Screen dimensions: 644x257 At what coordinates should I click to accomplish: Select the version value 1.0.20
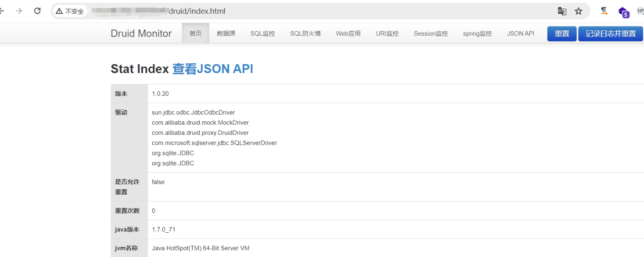pyautogui.click(x=160, y=93)
